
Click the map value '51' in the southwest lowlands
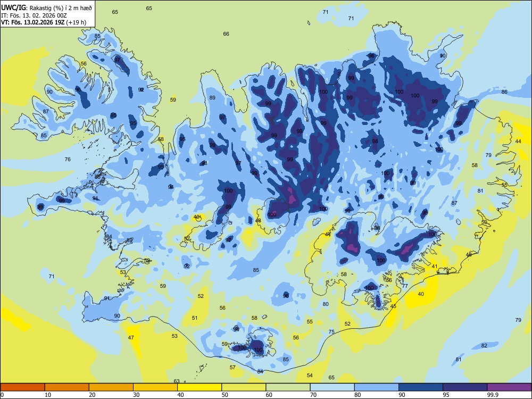(x=195, y=318)
